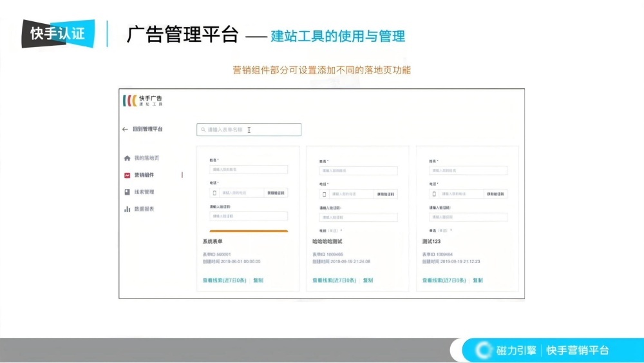
Task: Click 复制 link under 哈哈哈哈测试
Action: (x=368, y=280)
